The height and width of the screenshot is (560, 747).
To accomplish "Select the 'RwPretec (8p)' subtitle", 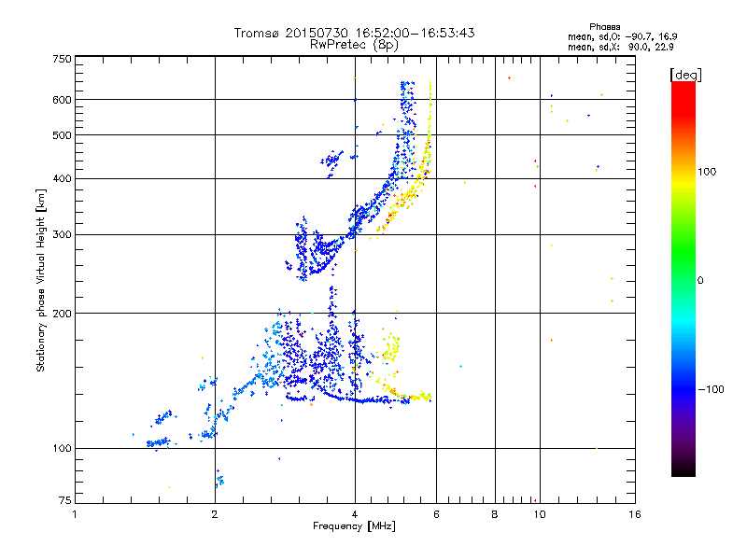I will (x=354, y=45).
